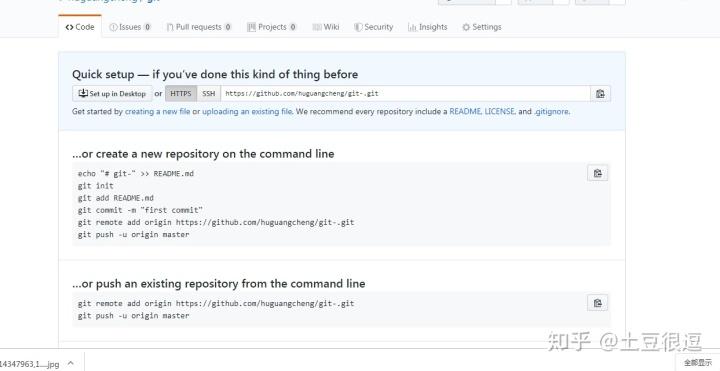Viewport: 720px width, 371px height.
Task: Select the HTTPS protocol option
Action: pyautogui.click(x=181, y=94)
